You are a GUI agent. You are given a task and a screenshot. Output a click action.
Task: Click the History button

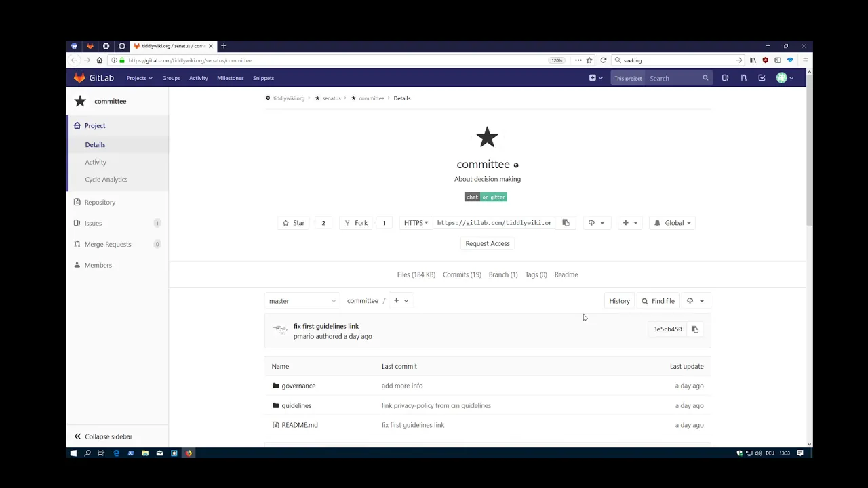coord(619,301)
